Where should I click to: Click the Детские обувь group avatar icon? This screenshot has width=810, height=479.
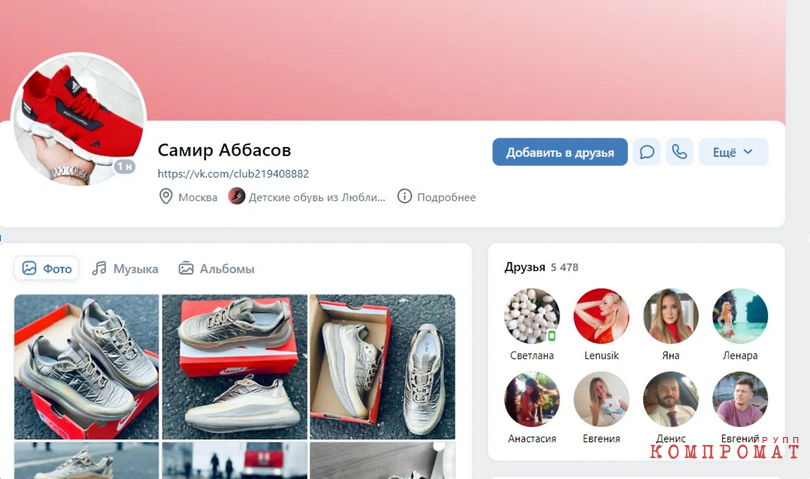237,196
